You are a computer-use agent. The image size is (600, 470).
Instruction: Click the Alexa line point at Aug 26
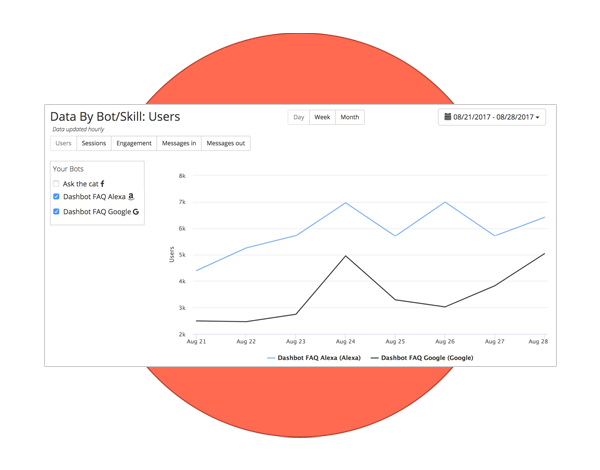(x=445, y=202)
